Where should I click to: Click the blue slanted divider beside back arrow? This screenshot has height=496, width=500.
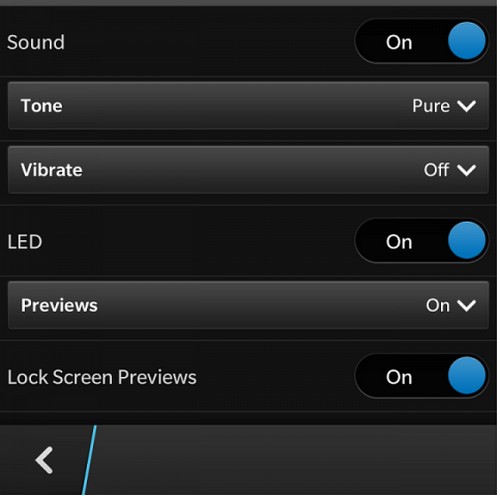pos(89,460)
